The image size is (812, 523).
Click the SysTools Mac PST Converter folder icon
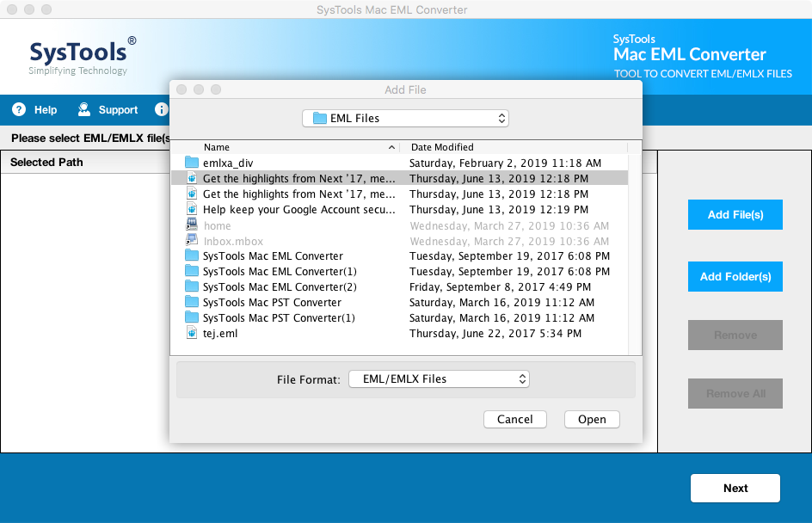click(x=192, y=302)
